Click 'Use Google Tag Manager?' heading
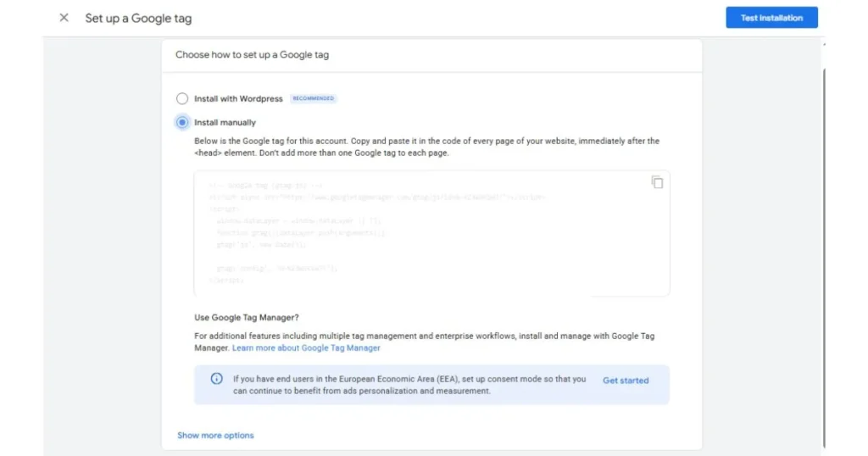The image size is (868, 456). coord(247,318)
